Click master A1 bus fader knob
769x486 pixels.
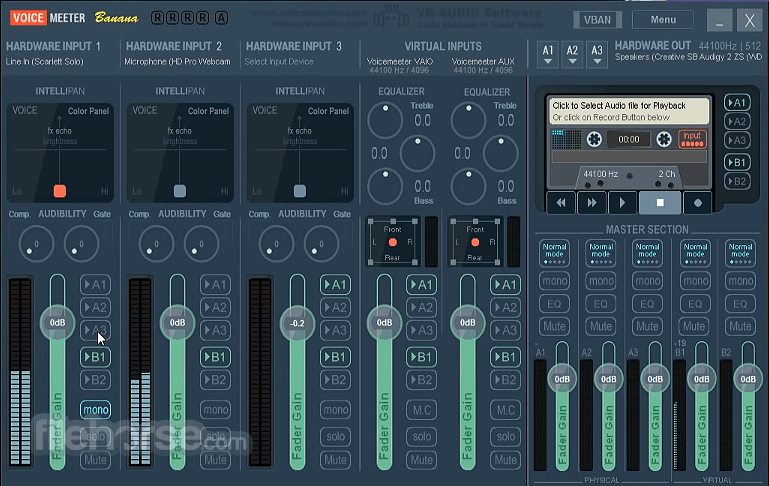562,379
